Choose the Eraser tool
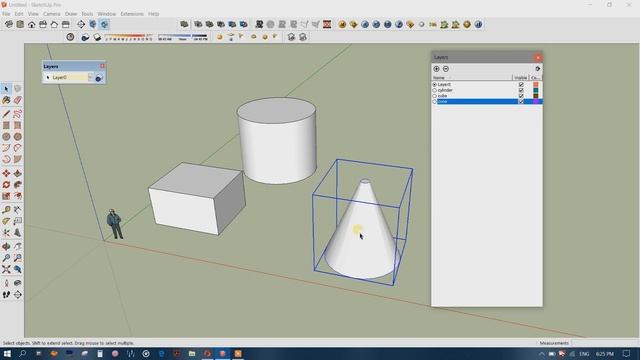 pyautogui.click(x=18, y=100)
